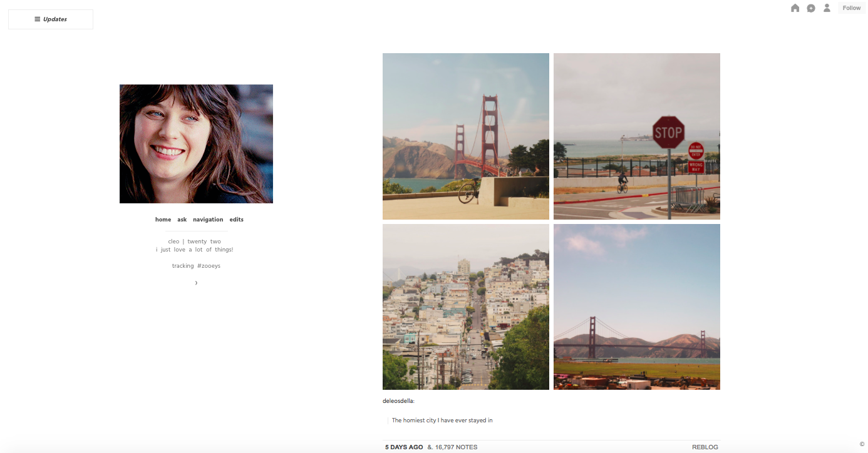Click the ampersand icon before the notes count

tap(429, 447)
